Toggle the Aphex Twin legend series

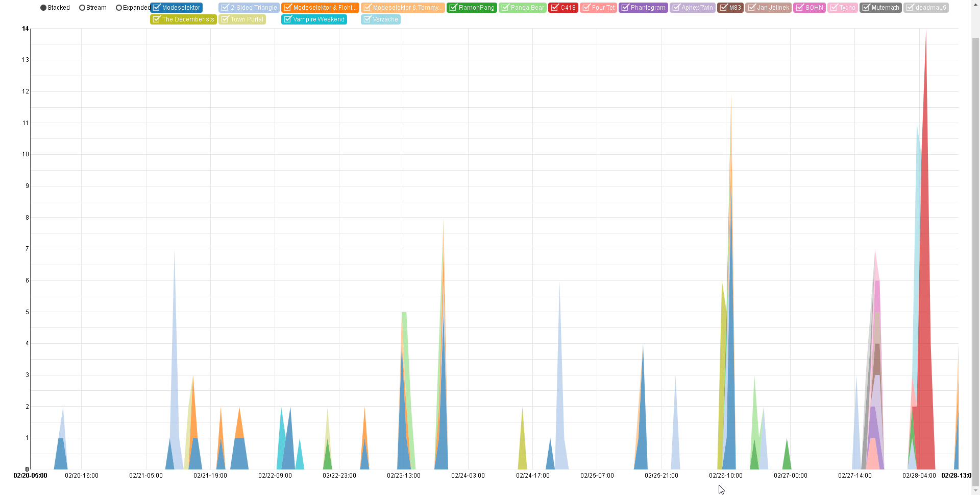click(x=692, y=8)
